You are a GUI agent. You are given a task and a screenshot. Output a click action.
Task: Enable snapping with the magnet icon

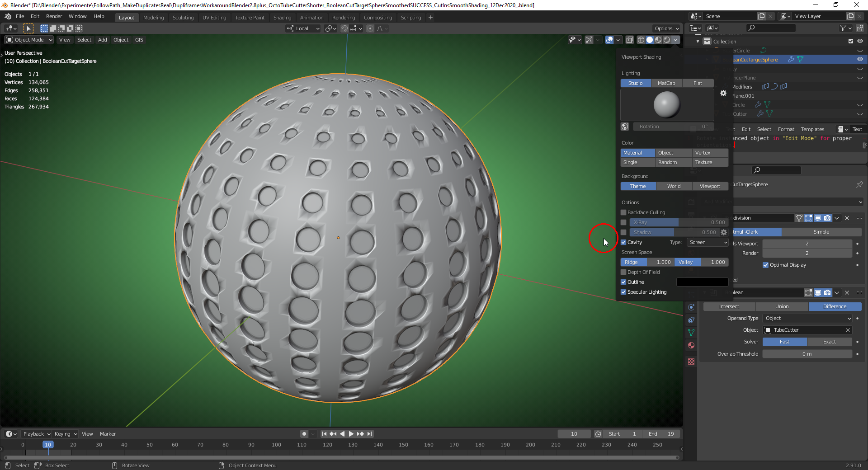point(344,28)
